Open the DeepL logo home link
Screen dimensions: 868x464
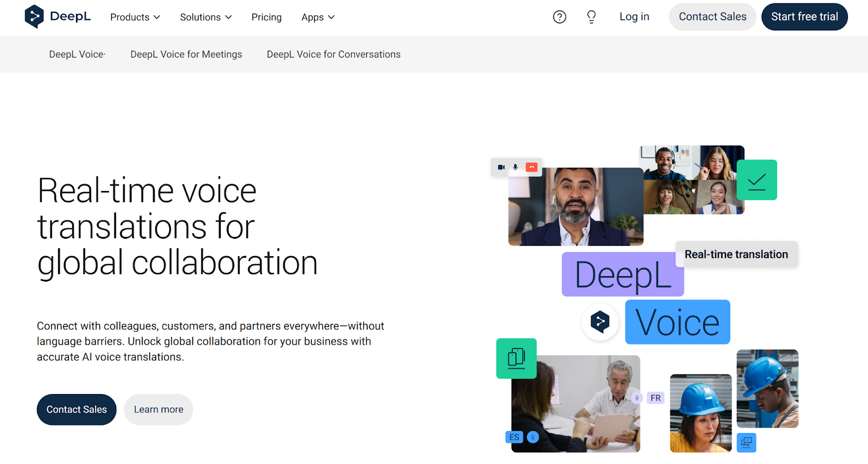tap(58, 16)
